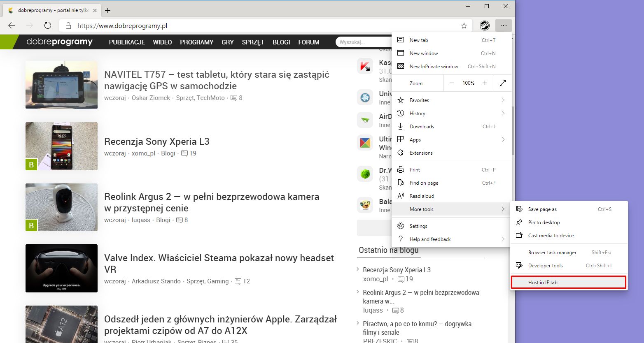Select Host in IE tab
The height and width of the screenshot is (343, 644).
(x=543, y=282)
